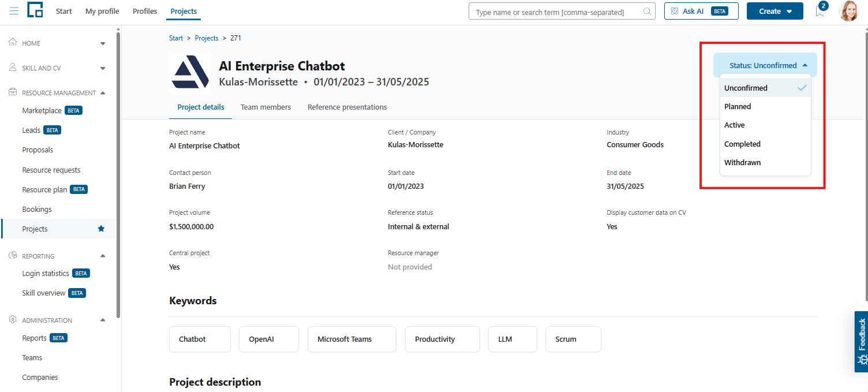
Task: Switch to Reference presentations tab
Action: click(347, 107)
